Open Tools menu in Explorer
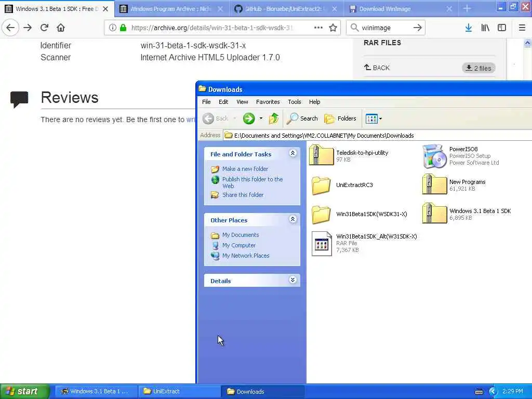Screen dimensions: 532x399 [x=295, y=102]
